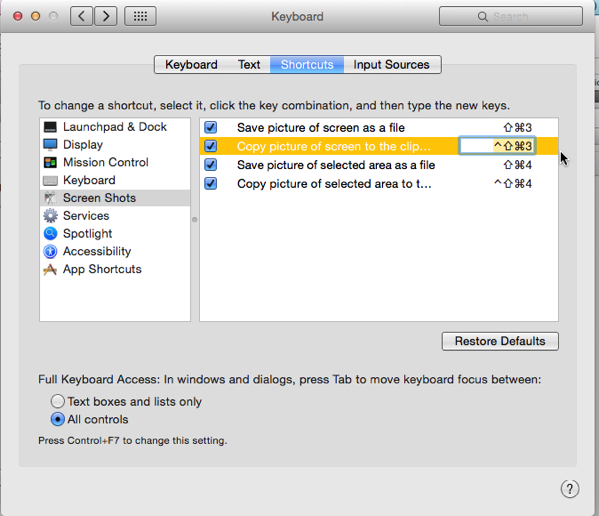
Task: Select the Mission Control category
Action: click(x=115, y=162)
